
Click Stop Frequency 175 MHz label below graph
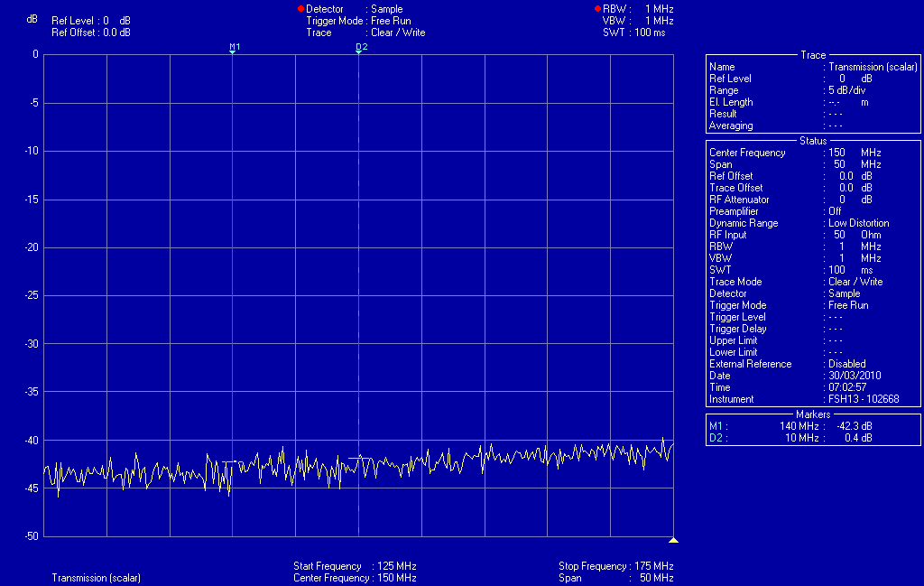point(616,566)
